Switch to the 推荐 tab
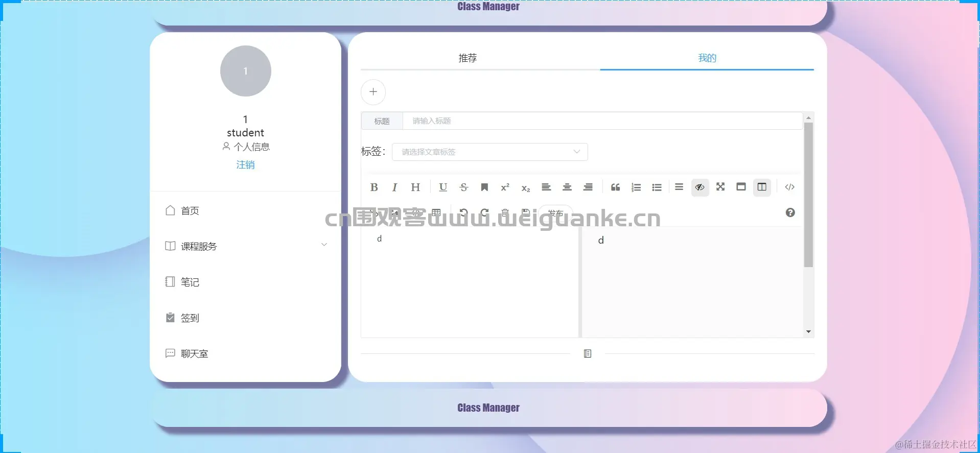Screen dimensions: 980x453 (468, 58)
